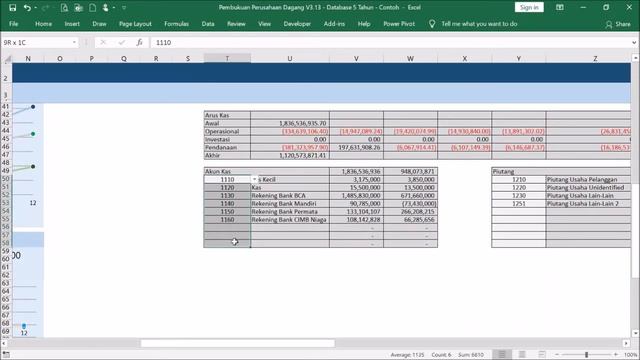Click the zoom out minus button
Screen dimensions: 640x360
click(x=557, y=355)
